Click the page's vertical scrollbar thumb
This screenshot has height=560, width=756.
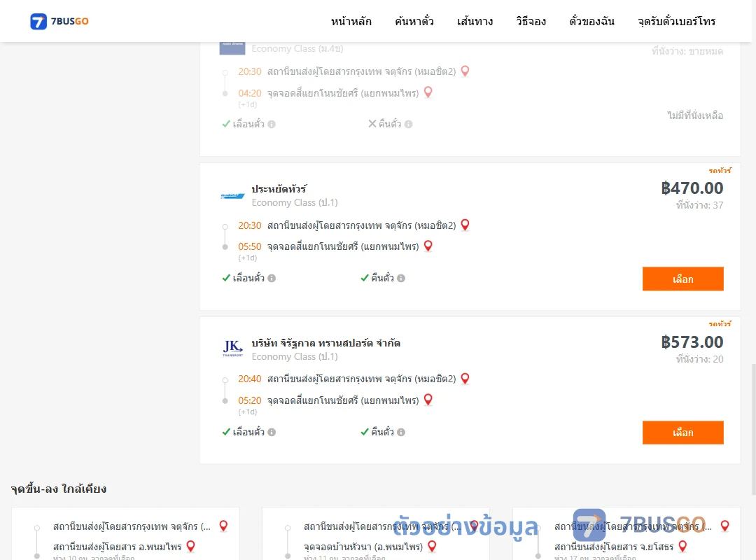tap(753, 429)
